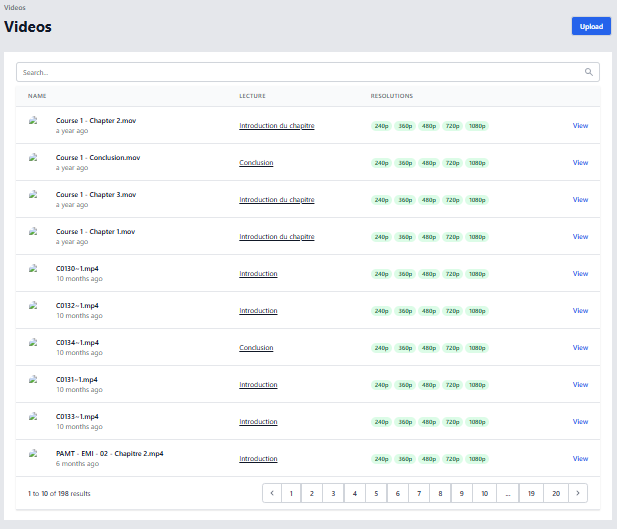This screenshot has height=529, width=617.
Task: Jump to page 2 in pagination
Action: 312,493
